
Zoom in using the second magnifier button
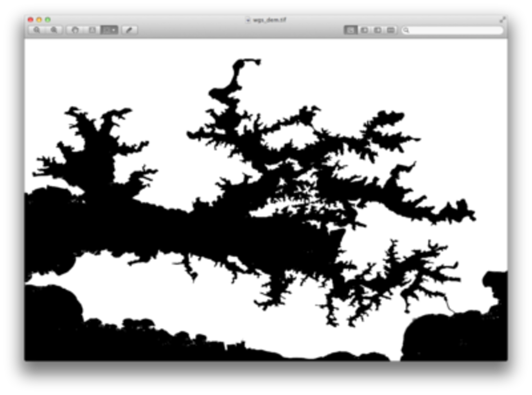(x=54, y=30)
